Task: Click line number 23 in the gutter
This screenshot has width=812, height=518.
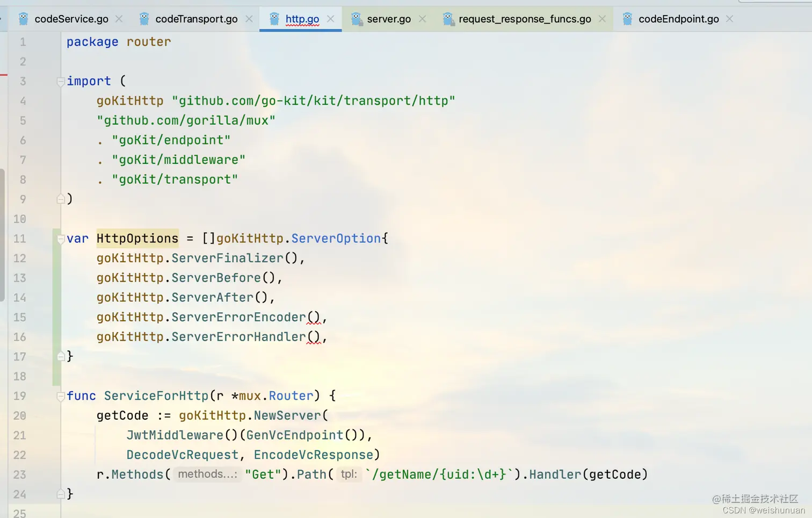Action: tap(20, 474)
